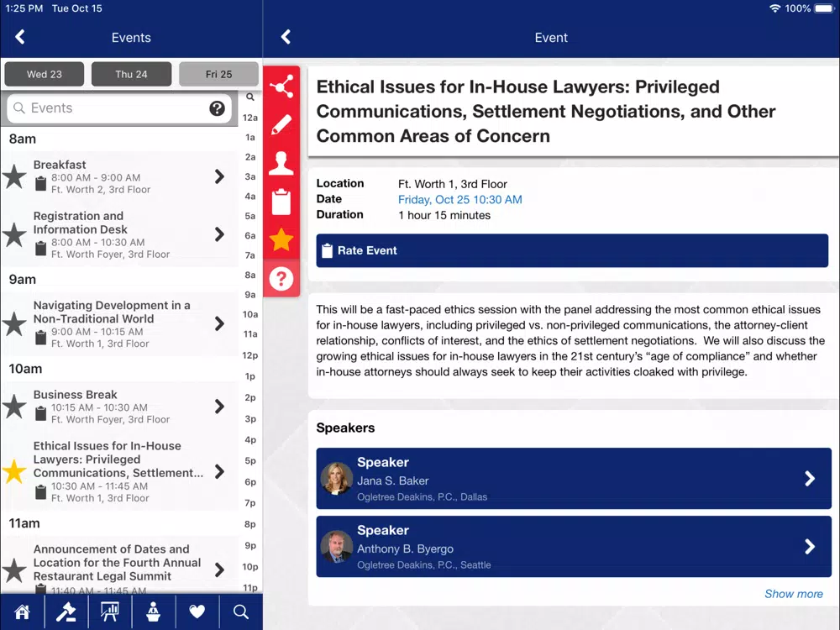Toggle the favorite star for Breakfast

coord(14,176)
